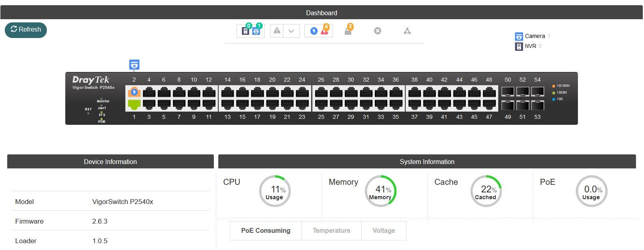The width and height of the screenshot is (644, 250).
Task: Click SFP port 50 on the switch
Action: pos(507,92)
